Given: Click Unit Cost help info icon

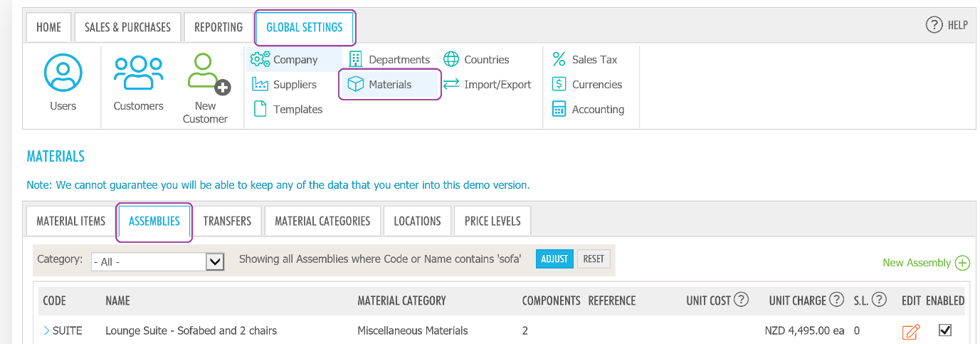Looking at the screenshot, I should pos(741,300).
